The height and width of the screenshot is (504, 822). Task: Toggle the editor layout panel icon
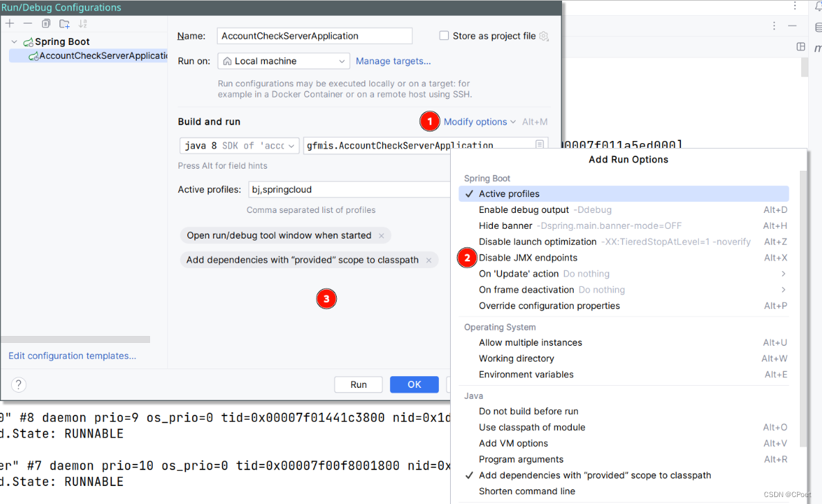pos(801,47)
